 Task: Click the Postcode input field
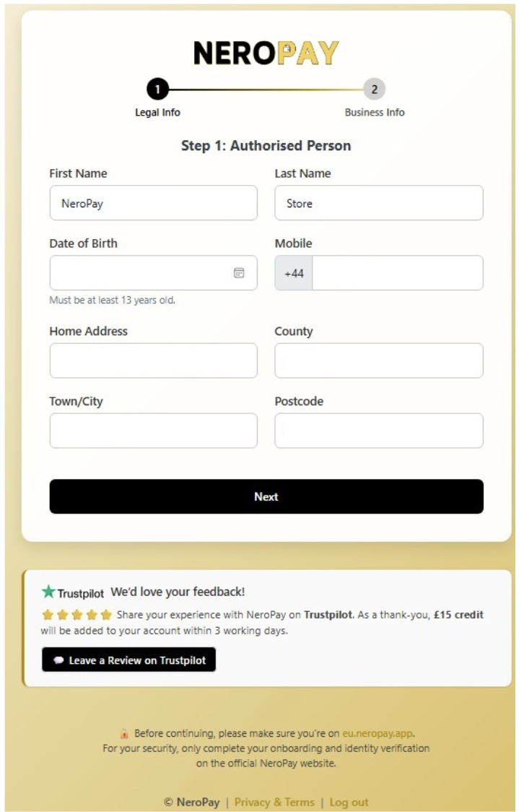[378, 431]
